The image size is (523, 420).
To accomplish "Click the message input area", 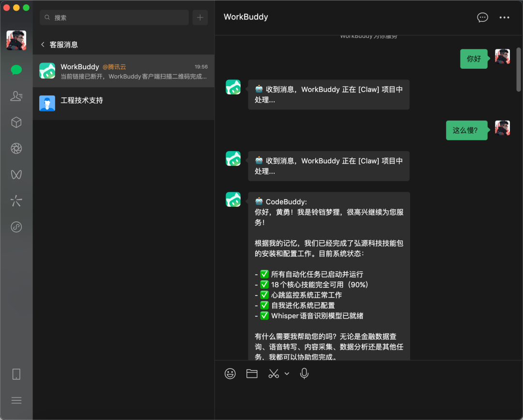I will point(369,400).
